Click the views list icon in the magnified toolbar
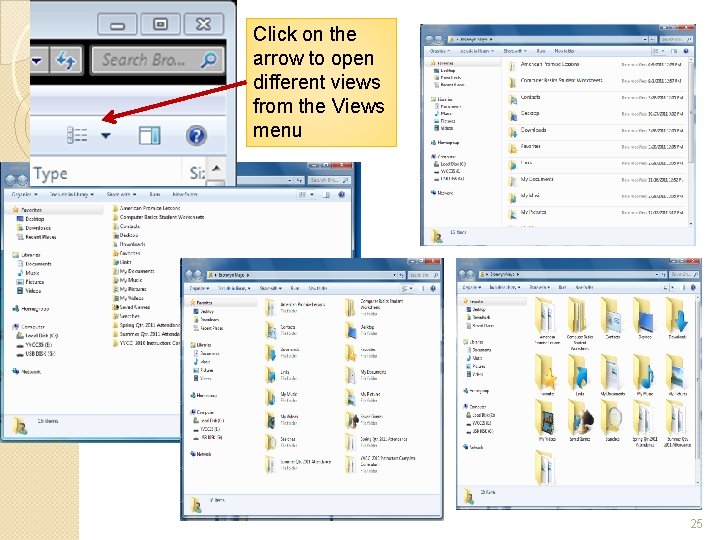The width and height of the screenshot is (720, 540). 77,135
